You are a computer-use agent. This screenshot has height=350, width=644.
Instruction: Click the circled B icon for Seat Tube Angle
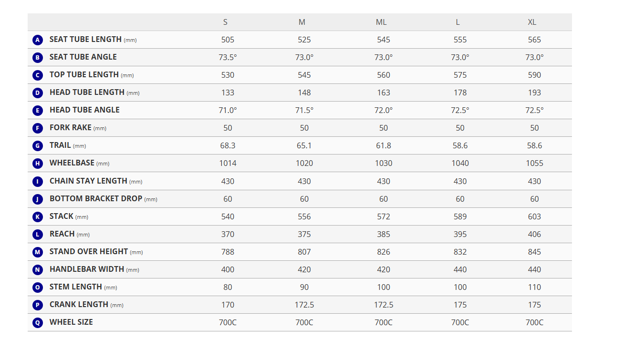(38, 58)
